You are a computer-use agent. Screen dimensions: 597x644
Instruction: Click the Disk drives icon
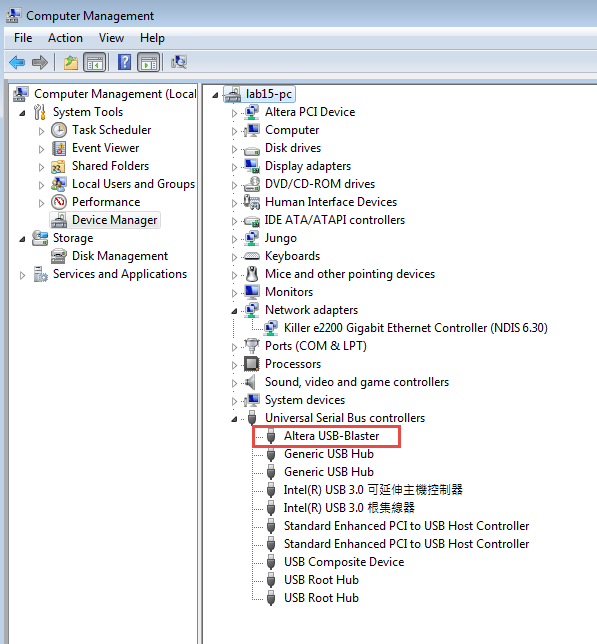[251, 150]
